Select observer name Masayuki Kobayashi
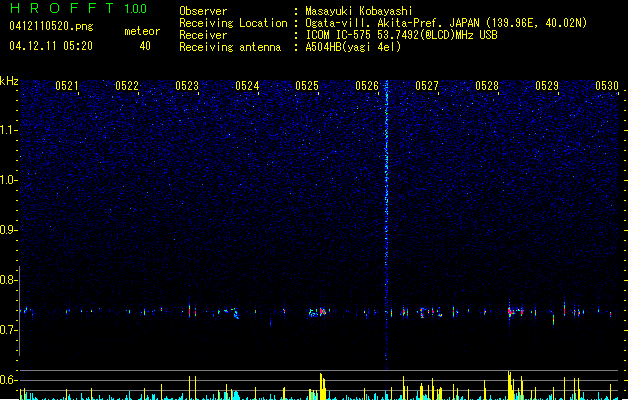This screenshot has height=400, width=629. coord(359,11)
